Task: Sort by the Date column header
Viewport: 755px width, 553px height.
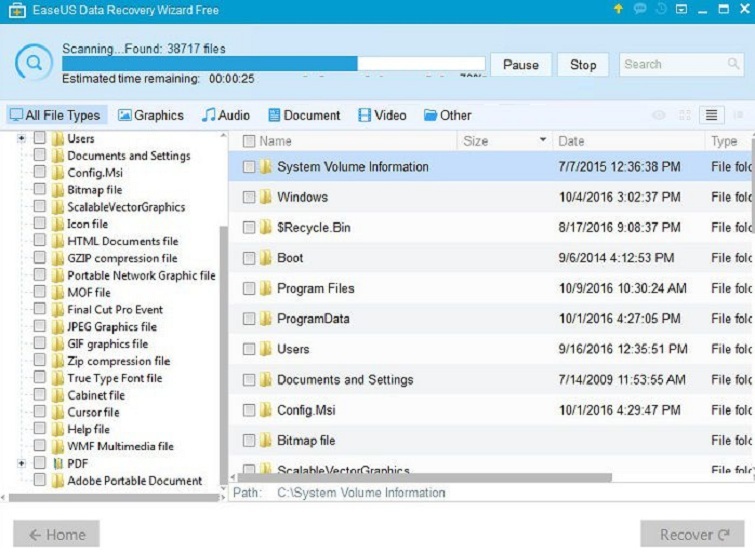Action: [x=628, y=141]
